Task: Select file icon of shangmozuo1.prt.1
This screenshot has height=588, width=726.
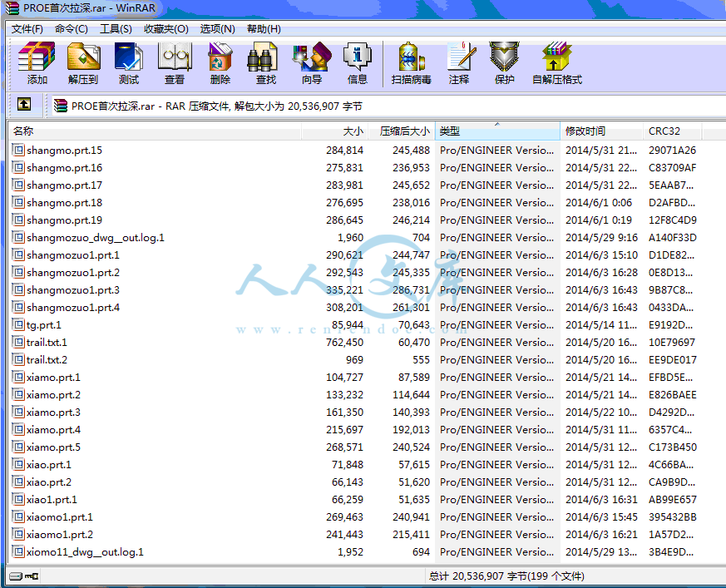Action: point(18,254)
